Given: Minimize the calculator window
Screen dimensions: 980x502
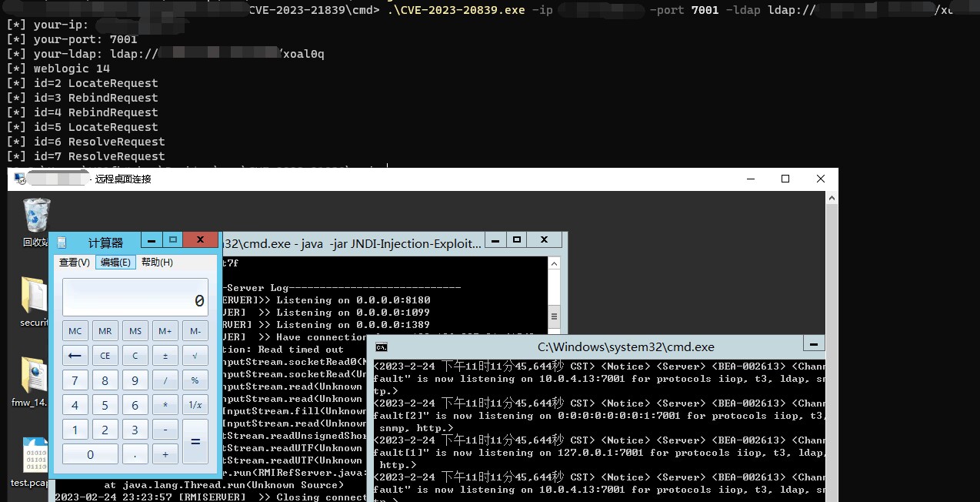Looking at the screenshot, I should pyautogui.click(x=153, y=240).
